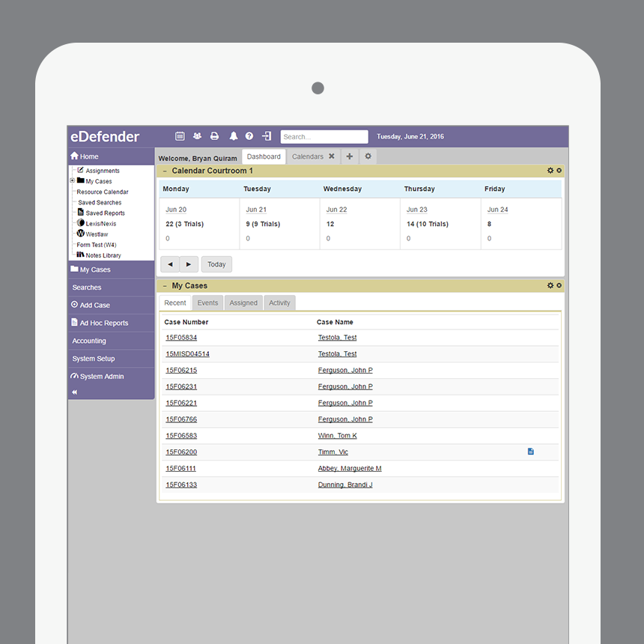This screenshot has height=644, width=644.
Task: Collapse the My Cases panel with the minus
Action: pos(165,286)
